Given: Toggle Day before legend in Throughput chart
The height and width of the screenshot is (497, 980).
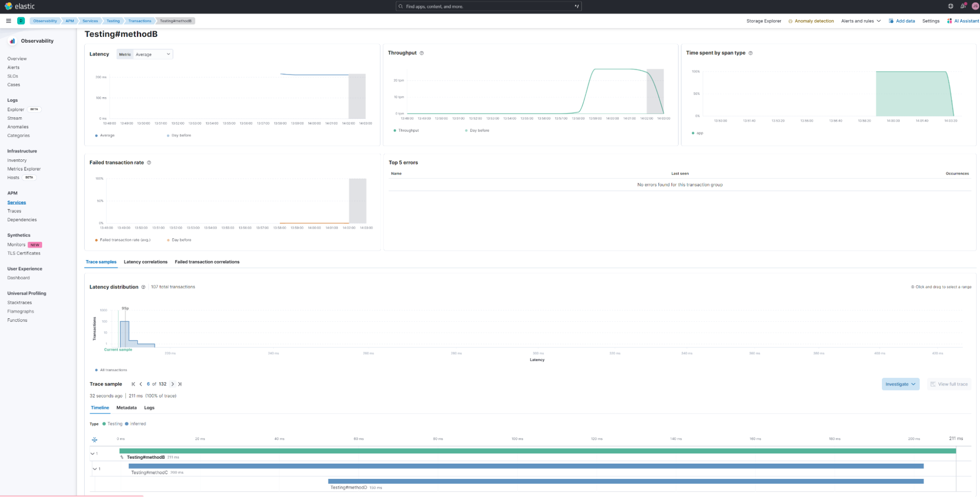Looking at the screenshot, I should [x=479, y=131].
